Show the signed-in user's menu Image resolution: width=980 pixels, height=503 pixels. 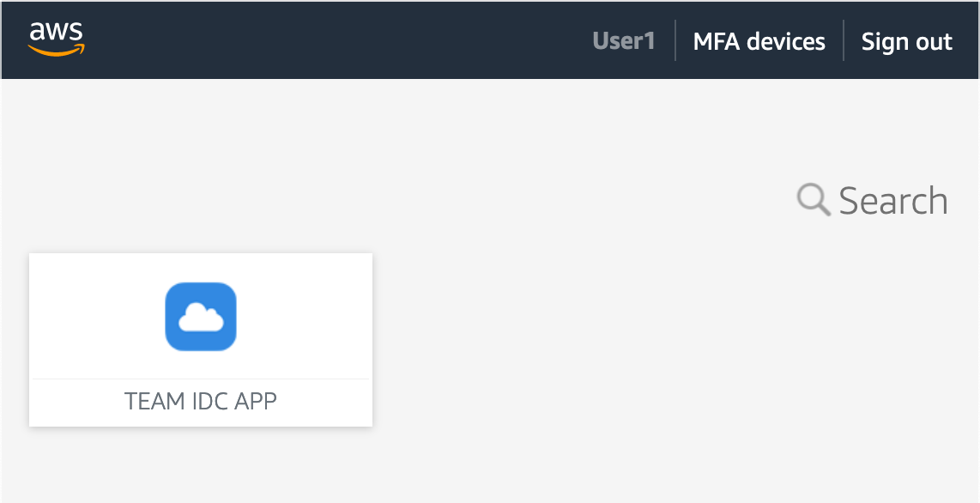coord(624,40)
